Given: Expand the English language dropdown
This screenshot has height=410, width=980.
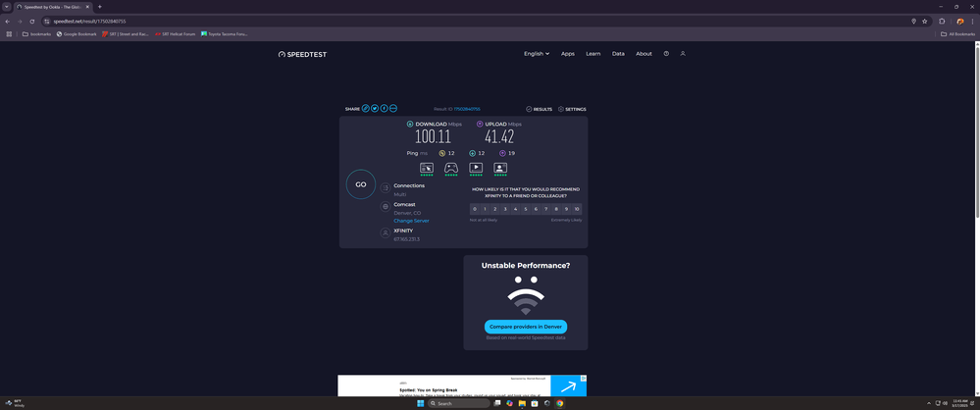Looking at the screenshot, I should click(537, 54).
